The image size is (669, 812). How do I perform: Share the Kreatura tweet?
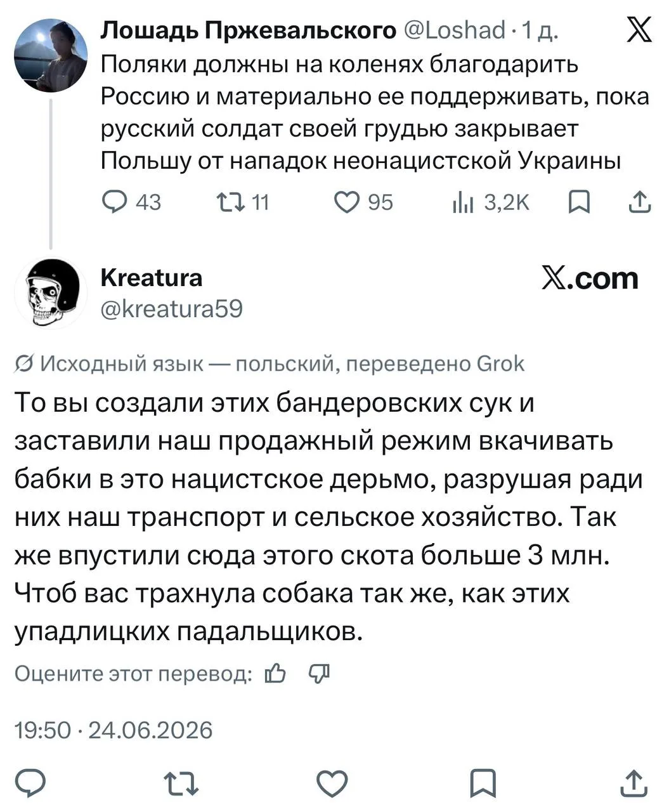[x=634, y=783]
